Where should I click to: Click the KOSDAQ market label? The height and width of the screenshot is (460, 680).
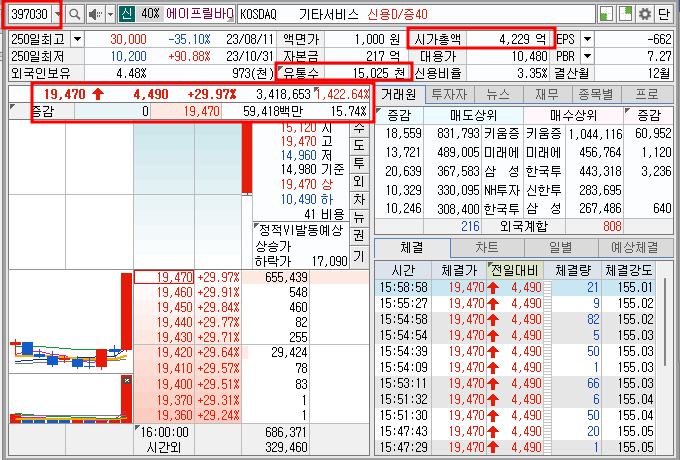(x=258, y=14)
